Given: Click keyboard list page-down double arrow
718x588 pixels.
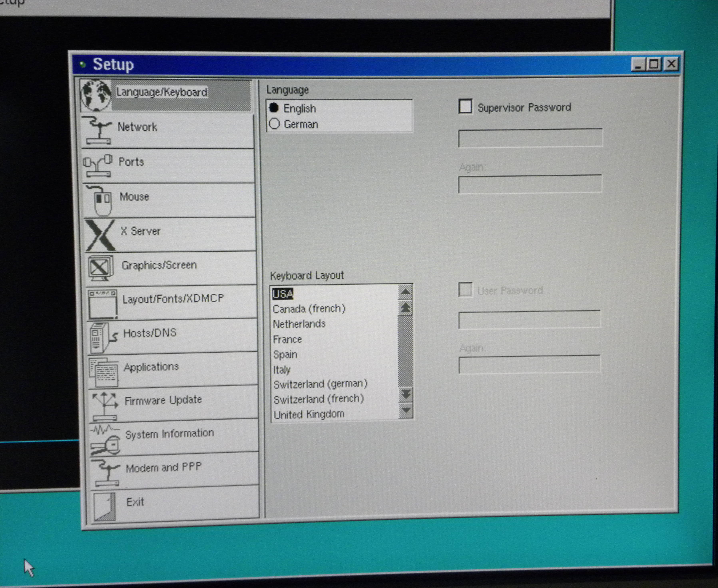Looking at the screenshot, I should tap(406, 394).
